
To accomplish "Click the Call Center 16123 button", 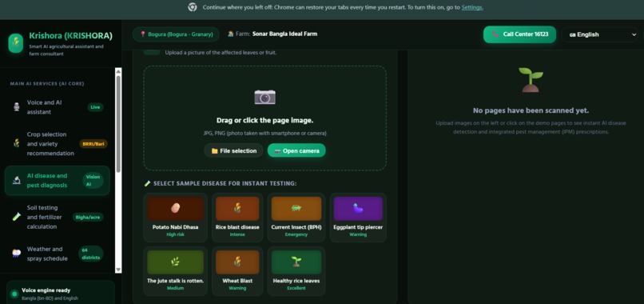I will [x=519, y=34].
